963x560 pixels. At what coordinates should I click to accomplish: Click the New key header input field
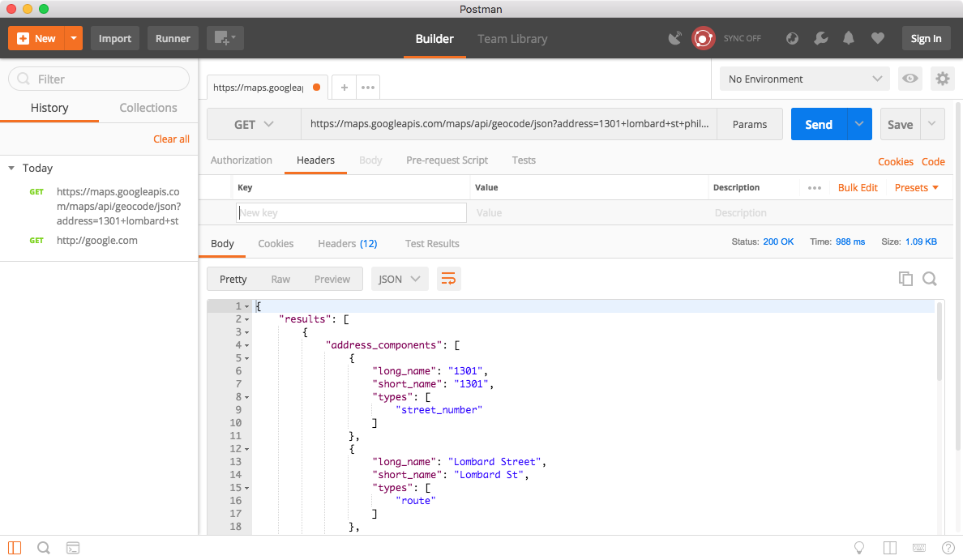click(x=352, y=213)
